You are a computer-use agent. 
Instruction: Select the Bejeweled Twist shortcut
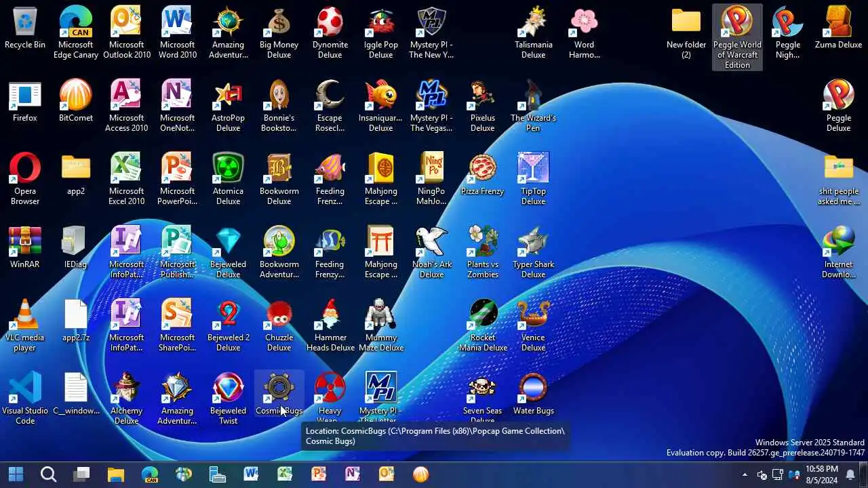[x=229, y=398]
